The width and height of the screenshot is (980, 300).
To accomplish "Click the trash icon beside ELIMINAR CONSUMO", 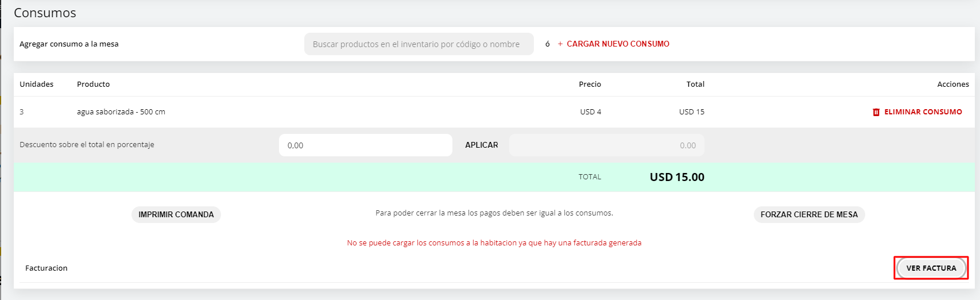I will click(876, 112).
